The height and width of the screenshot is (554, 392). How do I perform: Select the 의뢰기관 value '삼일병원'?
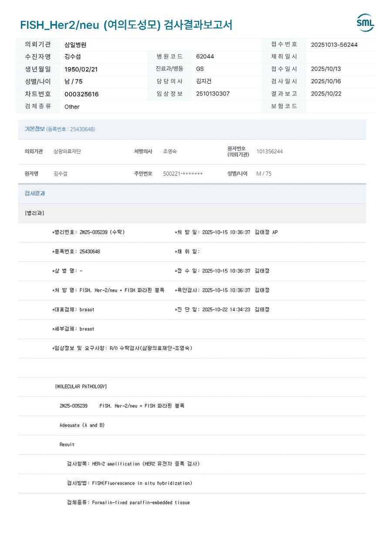pos(75,44)
